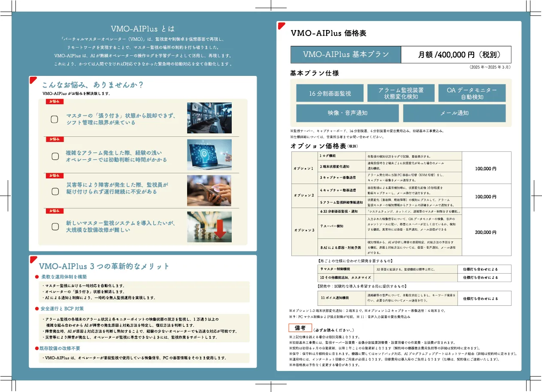Click the 柔軟な運用体制を構築 subheading

click(64, 277)
